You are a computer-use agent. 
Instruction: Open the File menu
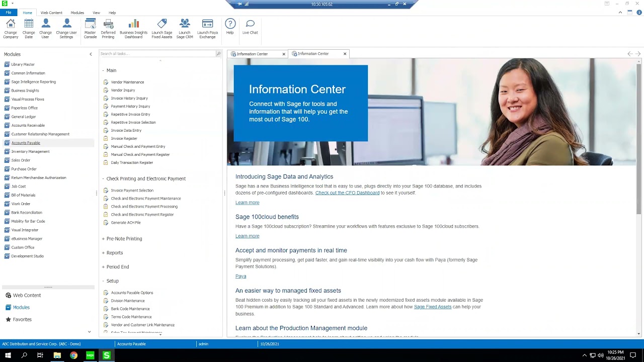[x=9, y=13]
